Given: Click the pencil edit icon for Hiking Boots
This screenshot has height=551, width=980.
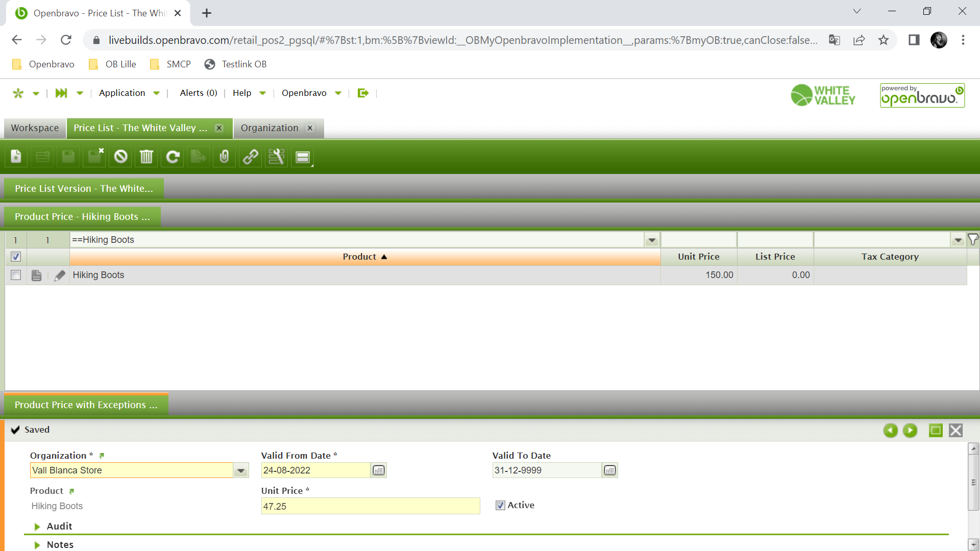Looking at the screenshot, I should (60, 275).
